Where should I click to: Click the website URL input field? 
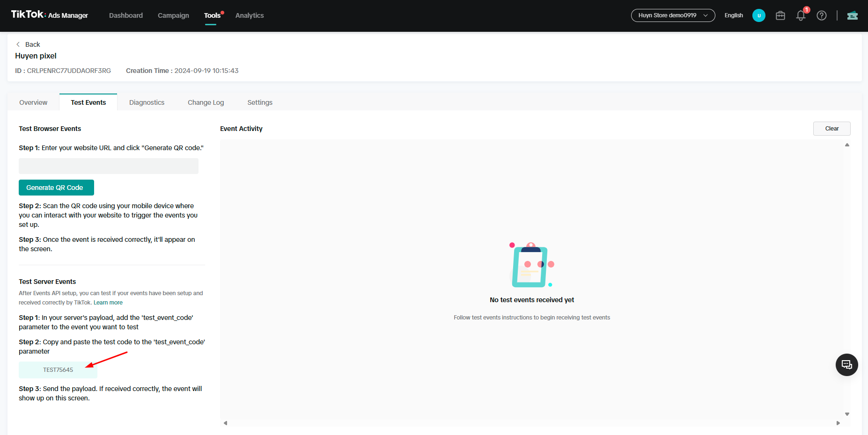click(109, 166)
